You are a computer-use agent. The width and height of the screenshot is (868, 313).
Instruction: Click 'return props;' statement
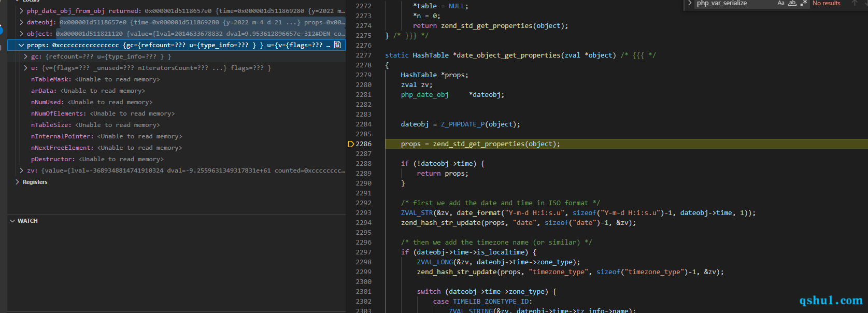(443, 174)
